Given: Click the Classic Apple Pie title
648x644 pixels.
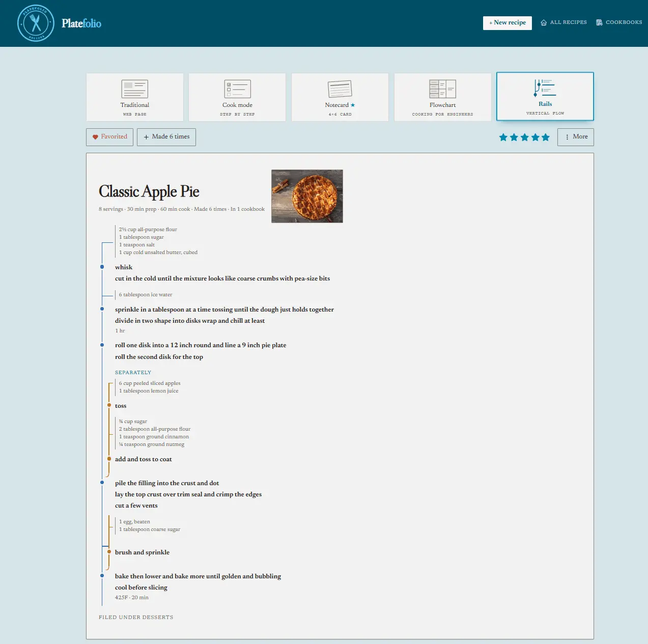Looking at the screenshot, I should point(149,191).
